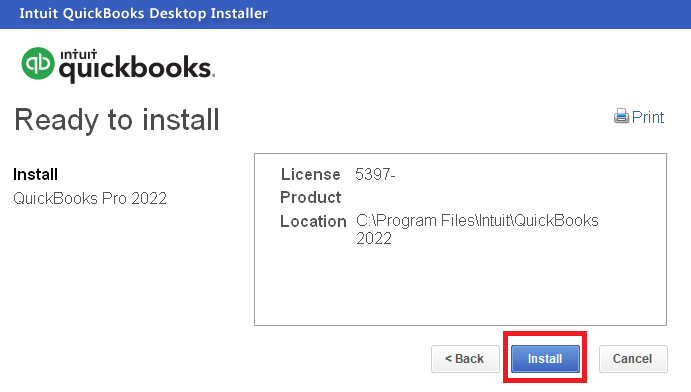Image resolution: width=691 pixels, height=392 pixels.
Task: Select the QuickBooks Pro 2022 text
Action: (90, 198)
